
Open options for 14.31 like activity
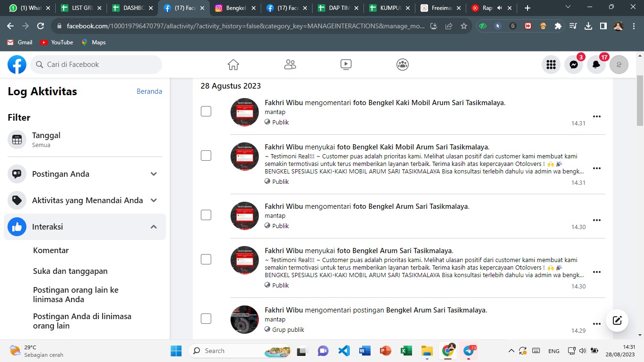[597, 168]
